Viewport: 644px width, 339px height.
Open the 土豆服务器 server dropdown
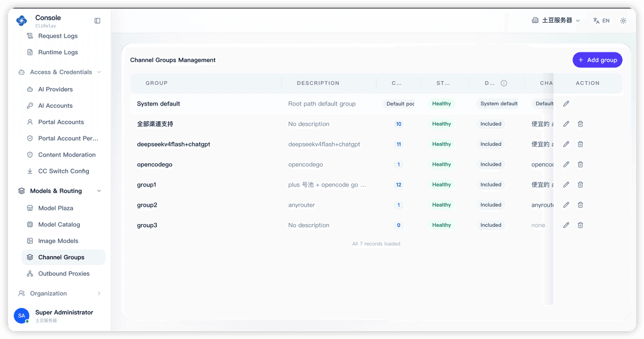pyautogui.click(x=556, y=20)
